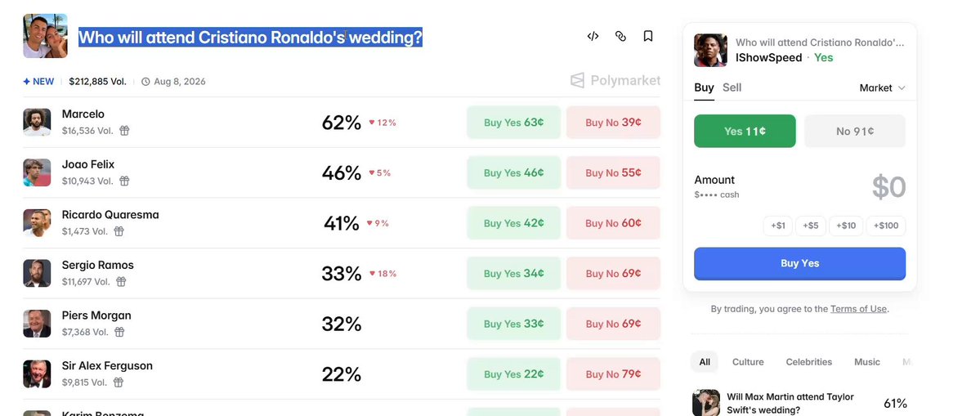Viewport: 980px width, 416px height.
Task: Switch to the Sell tab
Action: tap(732, 87)
